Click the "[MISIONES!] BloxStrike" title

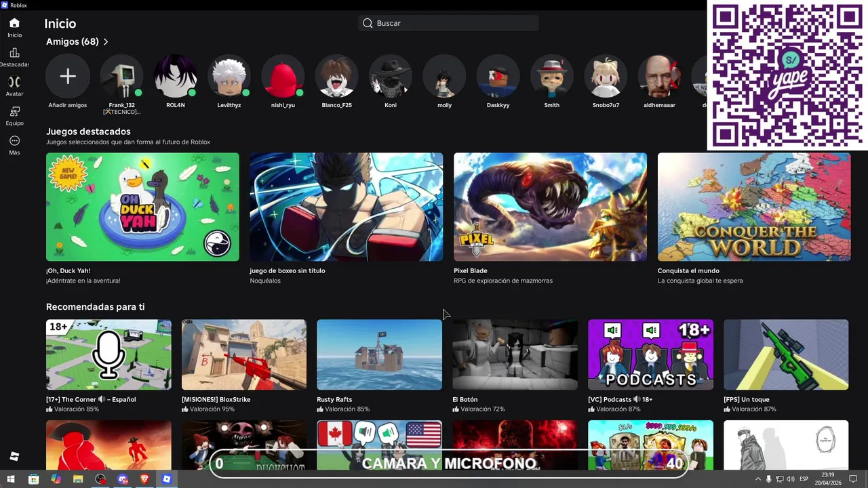[x=216, y=400]
